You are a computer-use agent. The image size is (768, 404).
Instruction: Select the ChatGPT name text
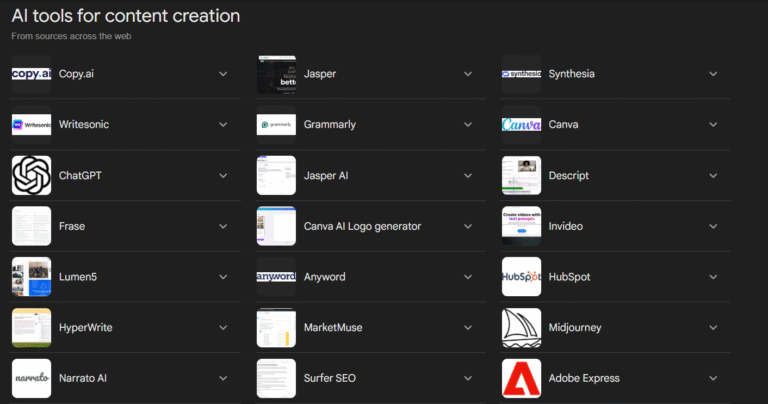pos(80,175)
